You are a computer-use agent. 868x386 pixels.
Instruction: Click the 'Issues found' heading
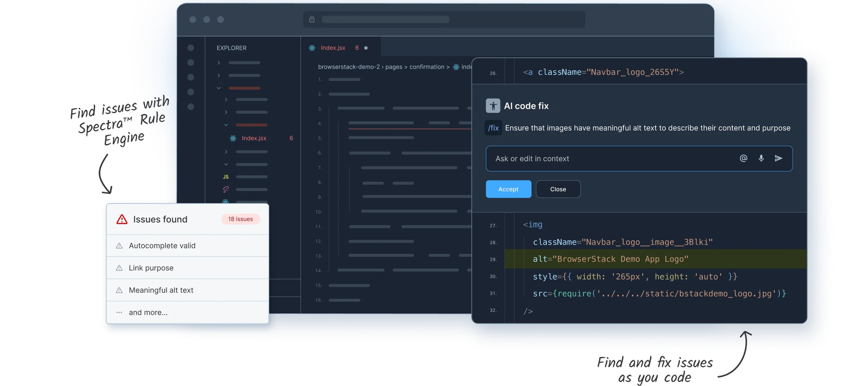coord(160,219)
